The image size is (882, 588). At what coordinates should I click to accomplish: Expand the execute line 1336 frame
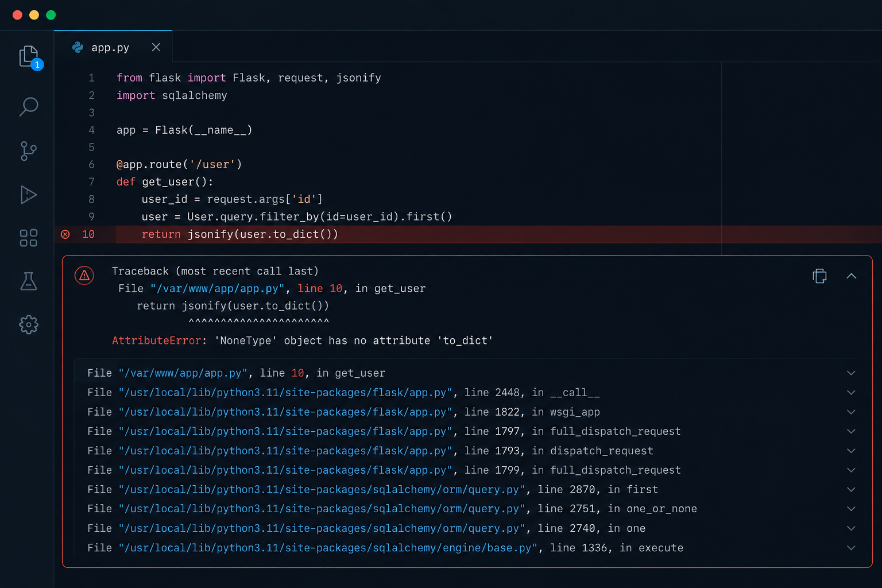(x=851, y=548)
